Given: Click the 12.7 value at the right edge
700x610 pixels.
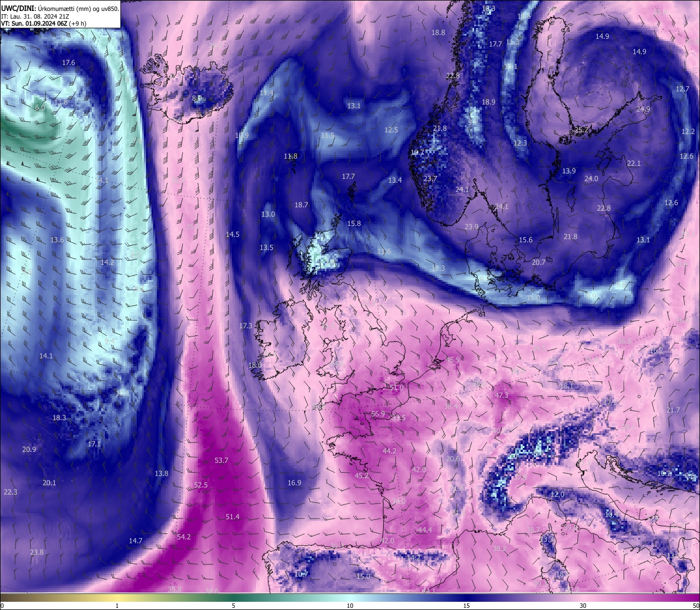Looking at the screenshot, I should point(682,89).
